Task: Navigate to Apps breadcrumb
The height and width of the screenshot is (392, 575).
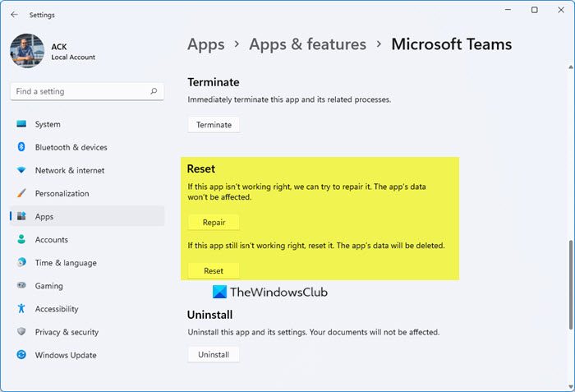Action: (x=206, y=44)
